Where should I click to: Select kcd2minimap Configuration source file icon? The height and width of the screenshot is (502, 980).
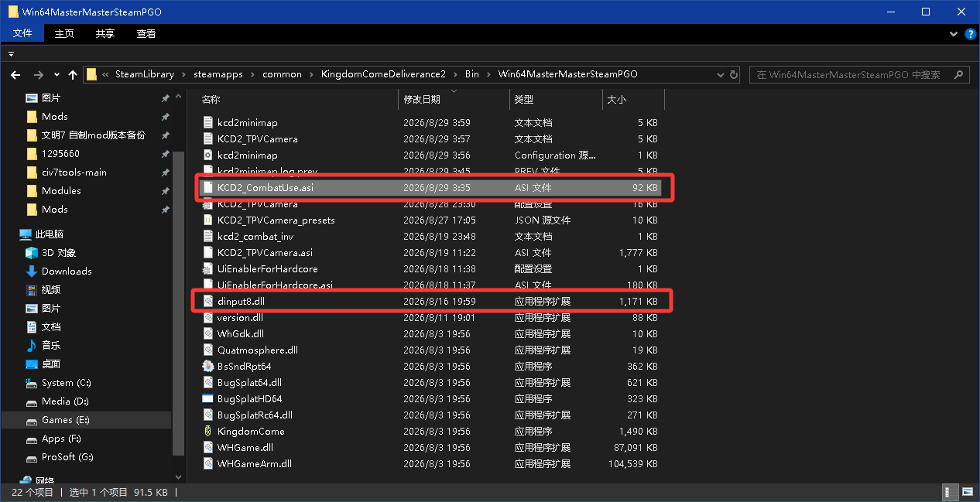[207, 155]
